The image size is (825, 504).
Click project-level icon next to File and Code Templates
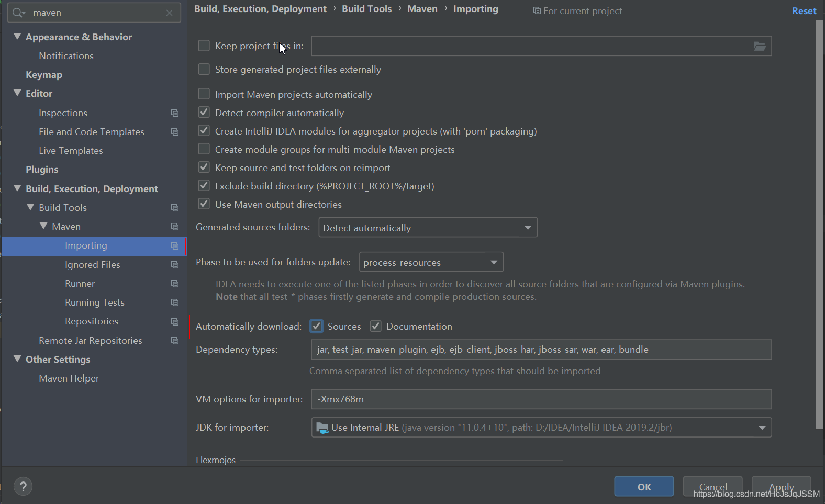point(174,132)
